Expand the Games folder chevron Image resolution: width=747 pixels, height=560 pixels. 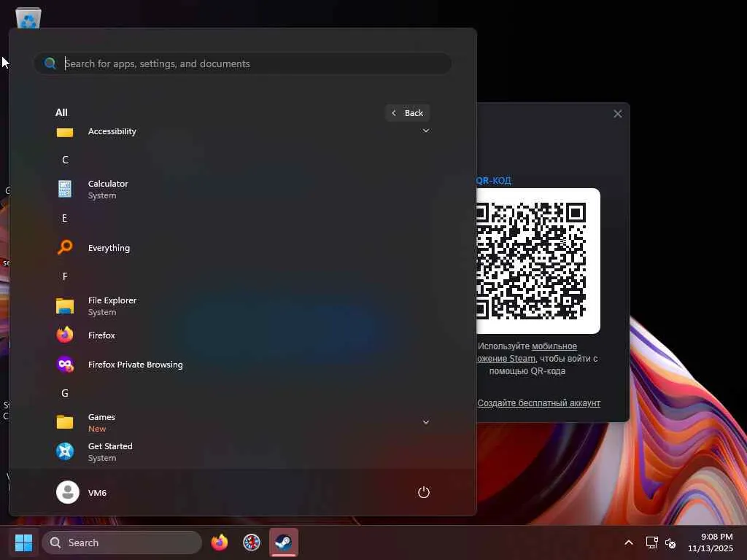click(426, 422)
